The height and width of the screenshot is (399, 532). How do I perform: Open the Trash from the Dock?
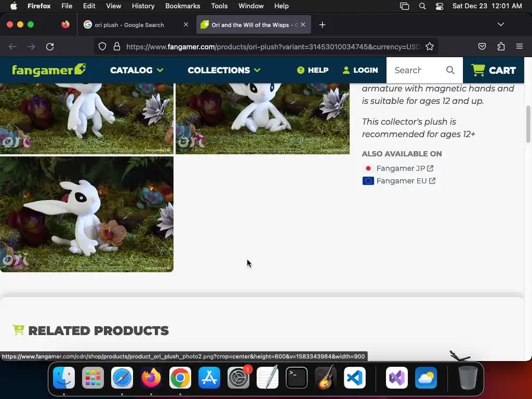468,378
